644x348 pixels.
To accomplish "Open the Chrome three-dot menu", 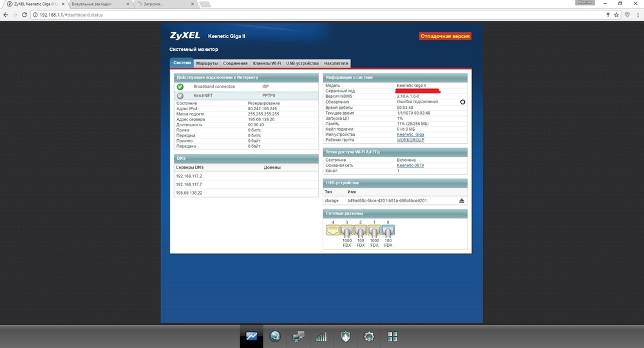I will 638,15.
